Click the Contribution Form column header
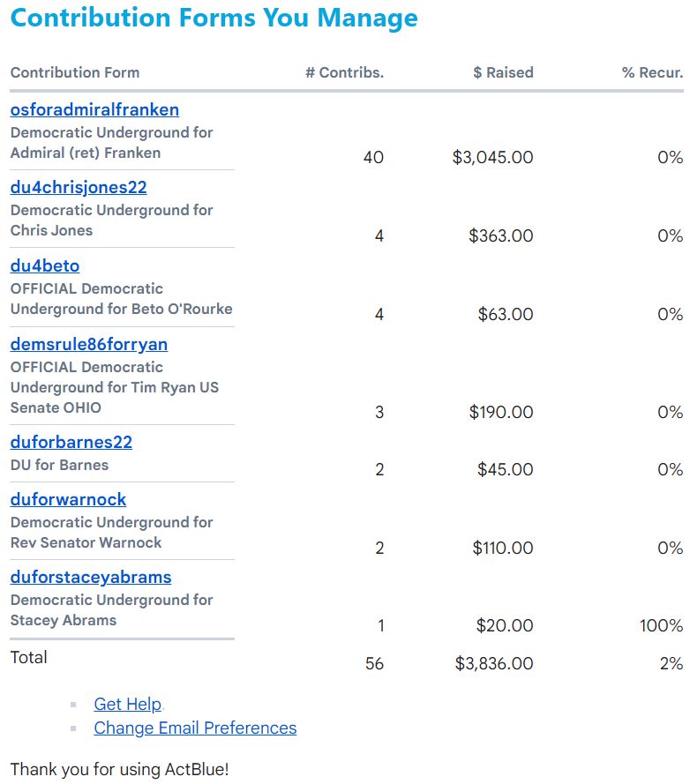 (x=75, y=72)
